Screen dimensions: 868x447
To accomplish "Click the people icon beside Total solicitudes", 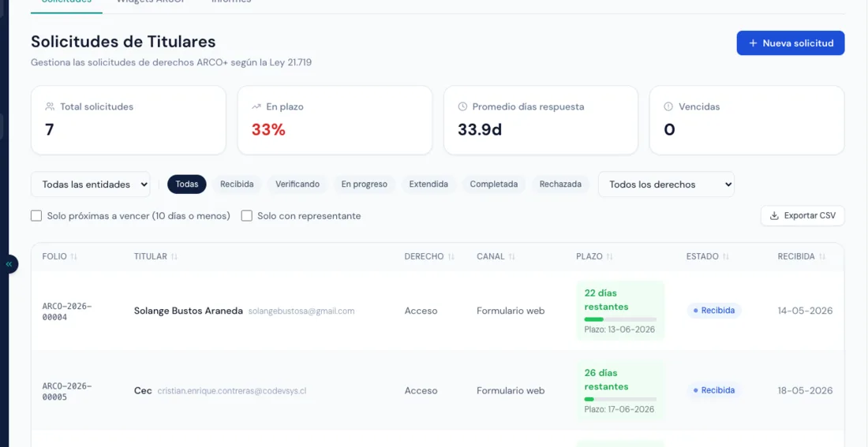I will click(x=50, y=106).
